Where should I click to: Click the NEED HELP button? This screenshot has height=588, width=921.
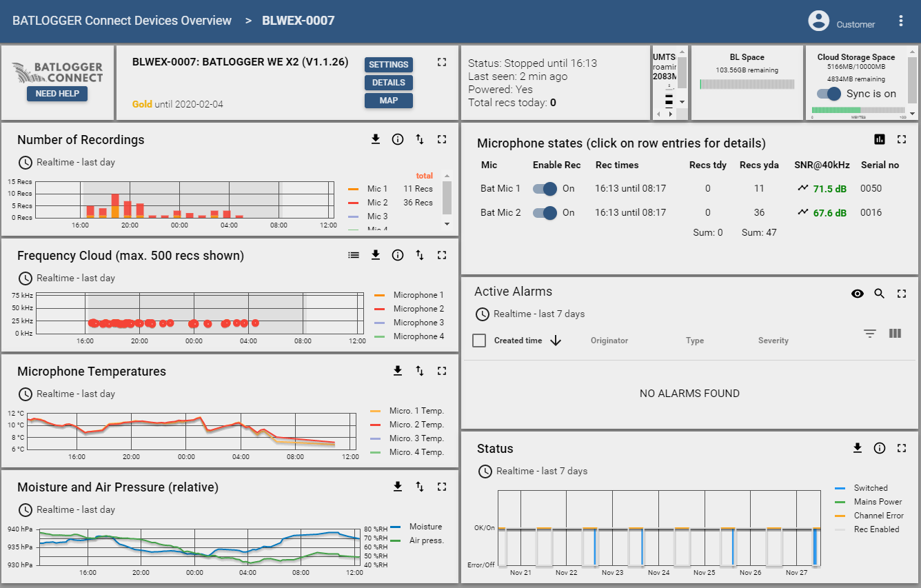click(x=57, y=94)
